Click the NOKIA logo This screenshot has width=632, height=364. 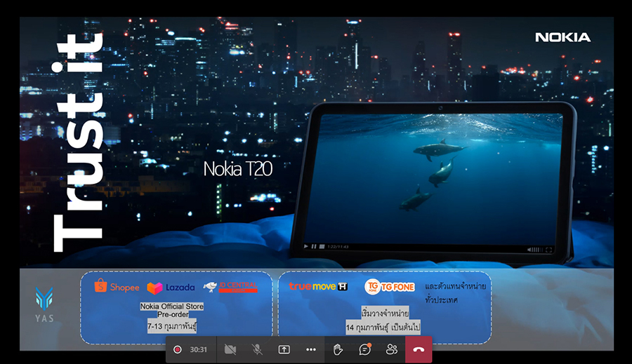point(562,37)
